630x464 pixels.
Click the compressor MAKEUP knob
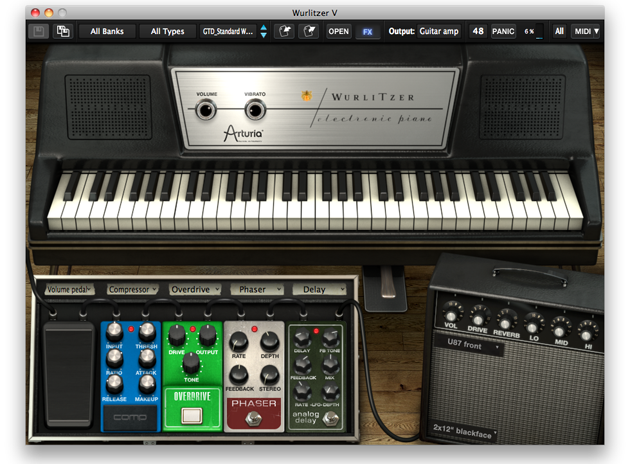tap(147, 384)
